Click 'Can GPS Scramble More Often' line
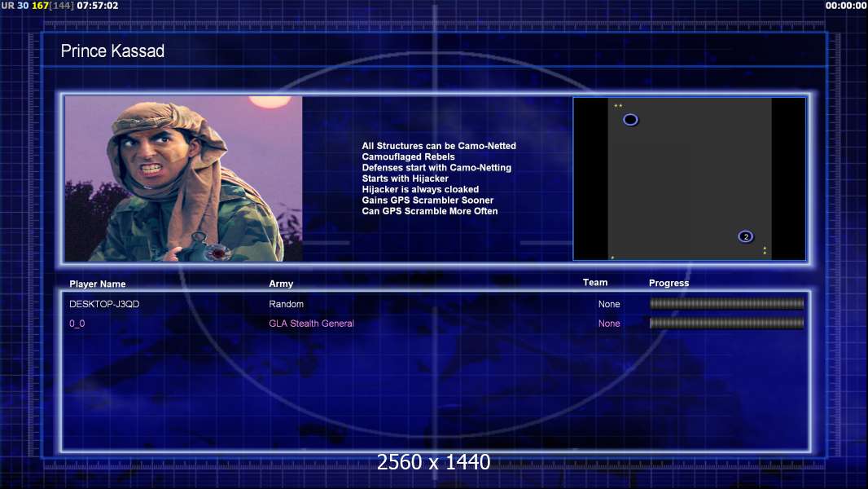 tap(430, 211)
